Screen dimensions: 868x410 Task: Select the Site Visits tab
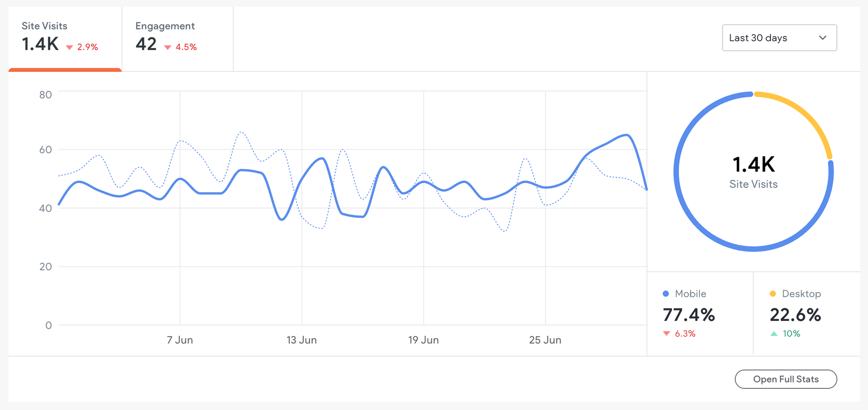(x=65, y=38)
